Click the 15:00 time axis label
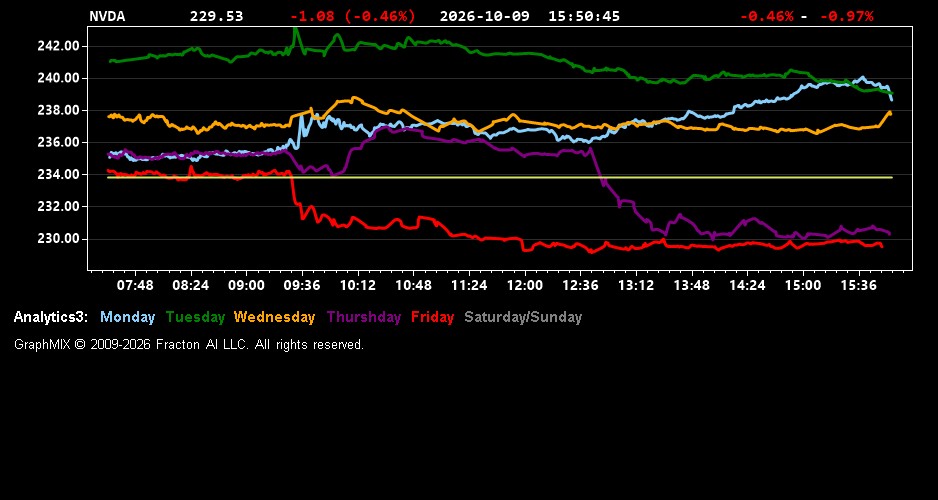Image resolution: width=938 pixels, height=500 pixels. pyautogui.click(x=803, y=286)
